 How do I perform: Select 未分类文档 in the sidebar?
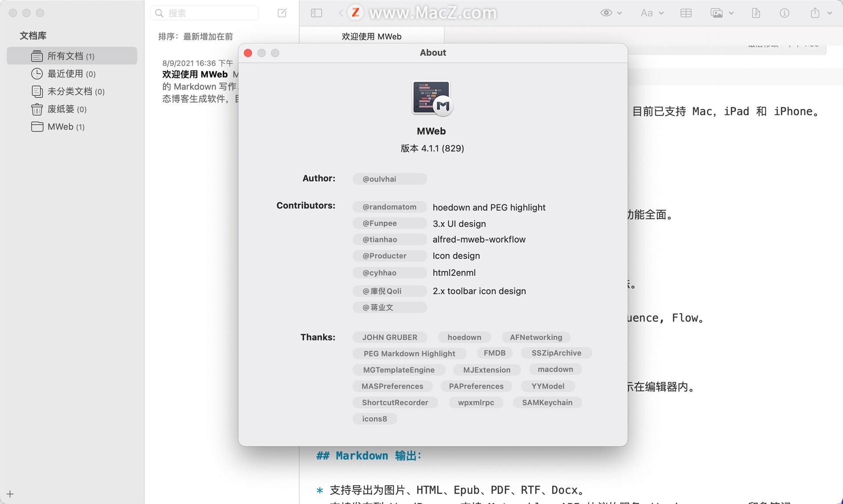pyautogui.click(x=72, y=91)
